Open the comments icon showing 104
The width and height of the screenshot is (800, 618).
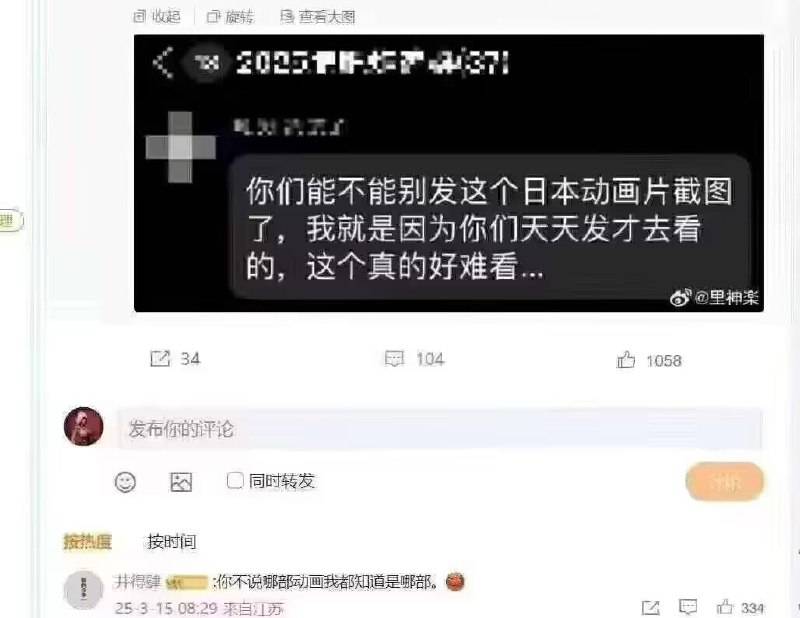tap(394, 359)
